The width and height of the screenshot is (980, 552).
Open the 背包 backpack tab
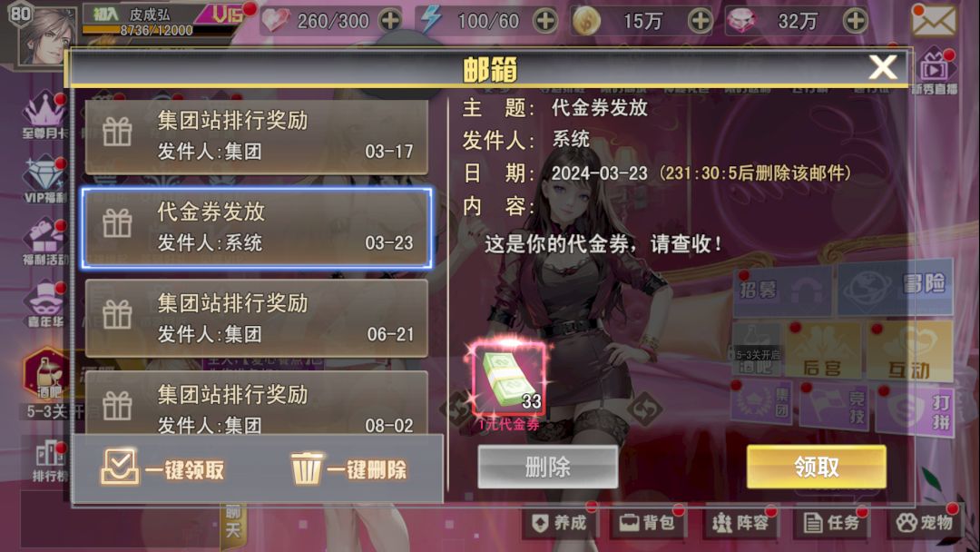tap(648, 522)
